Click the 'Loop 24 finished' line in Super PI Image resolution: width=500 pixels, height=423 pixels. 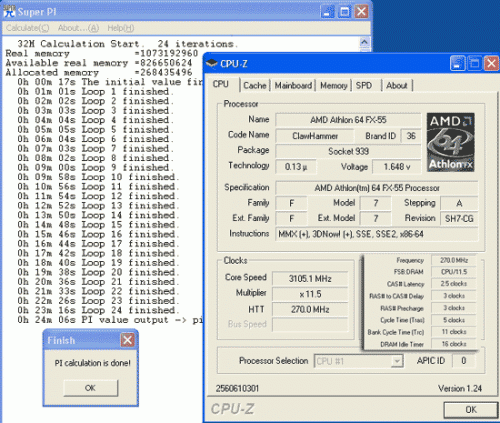click(99, 310)
